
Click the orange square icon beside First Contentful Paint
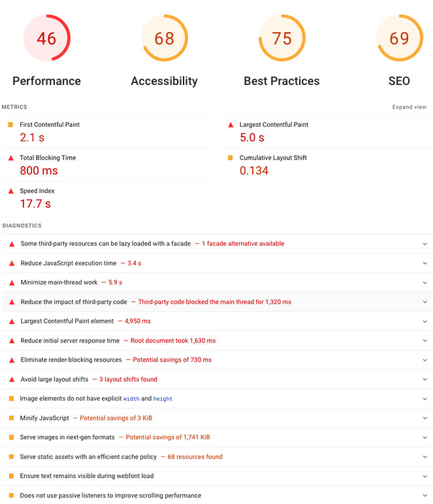coord(10,125)
